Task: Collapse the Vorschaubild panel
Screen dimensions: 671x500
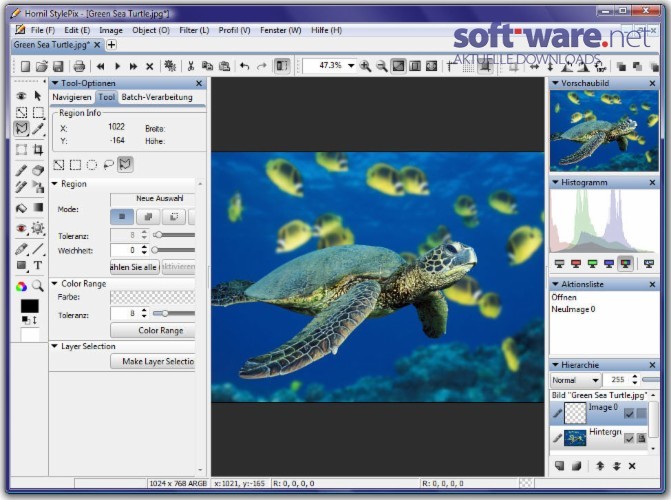Action: 555,83
